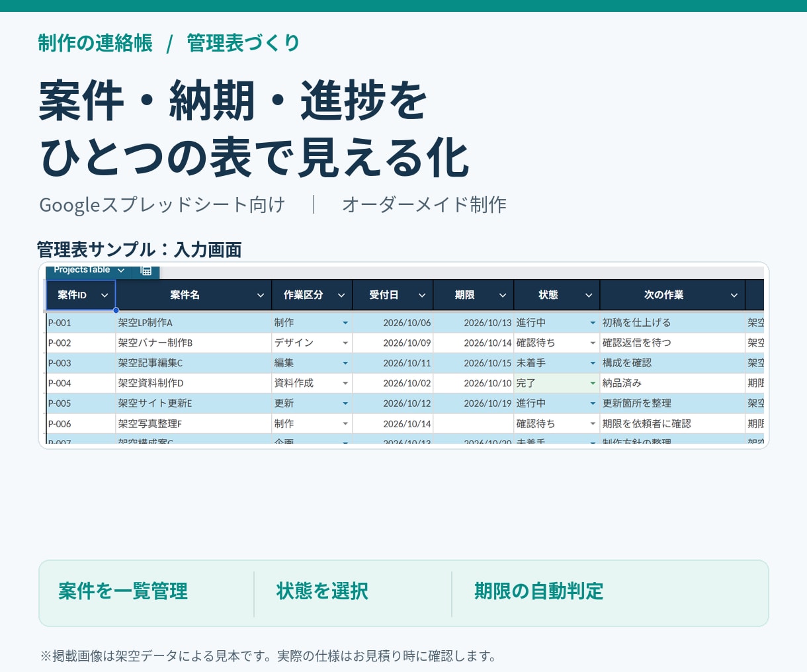Click the 架空バナー制作B cell
807x672 pixels.
coord(194,343)
